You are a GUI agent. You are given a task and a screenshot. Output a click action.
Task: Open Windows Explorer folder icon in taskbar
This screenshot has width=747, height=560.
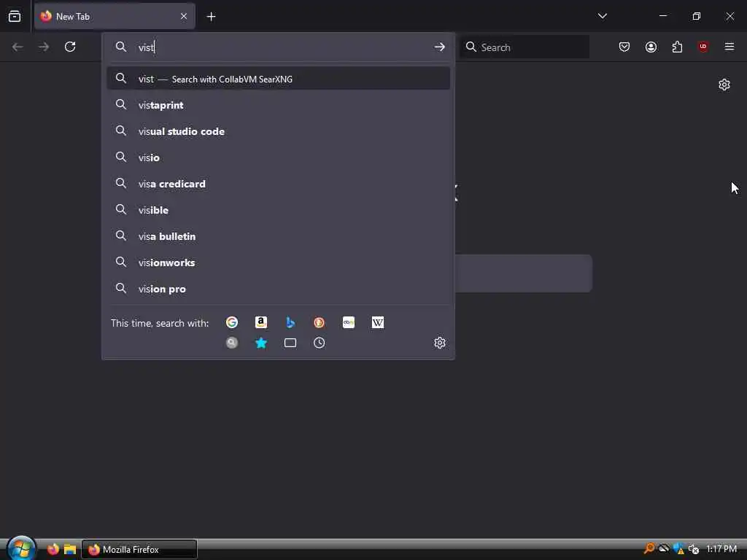coord(70,549)
